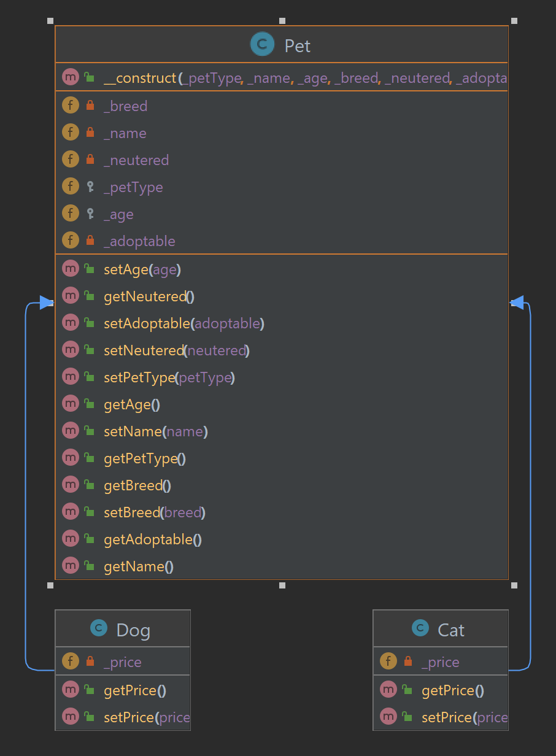
Task: Select the Cat class title
Action: 451,630
